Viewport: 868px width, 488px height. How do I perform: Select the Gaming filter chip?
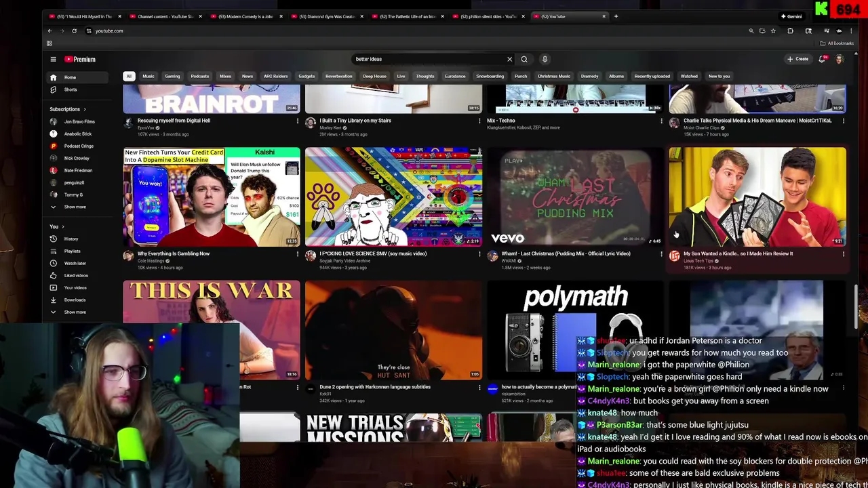coord(172,76)
